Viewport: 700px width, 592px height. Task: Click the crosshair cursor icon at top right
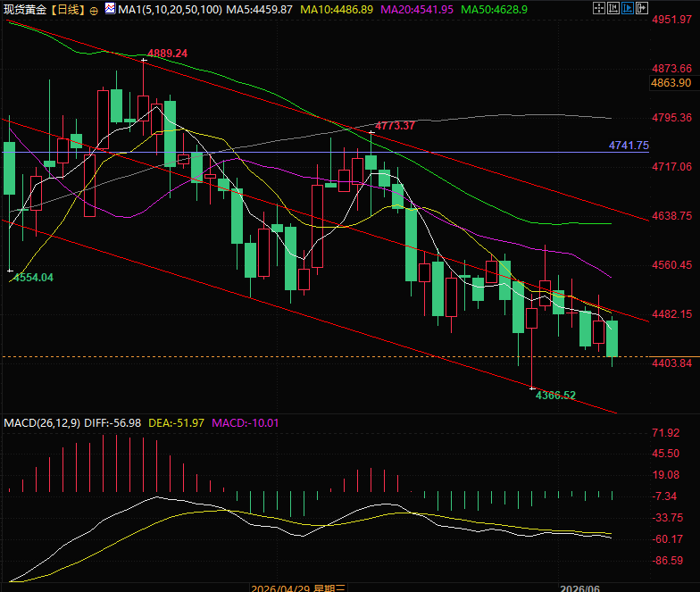pos(598,8)
